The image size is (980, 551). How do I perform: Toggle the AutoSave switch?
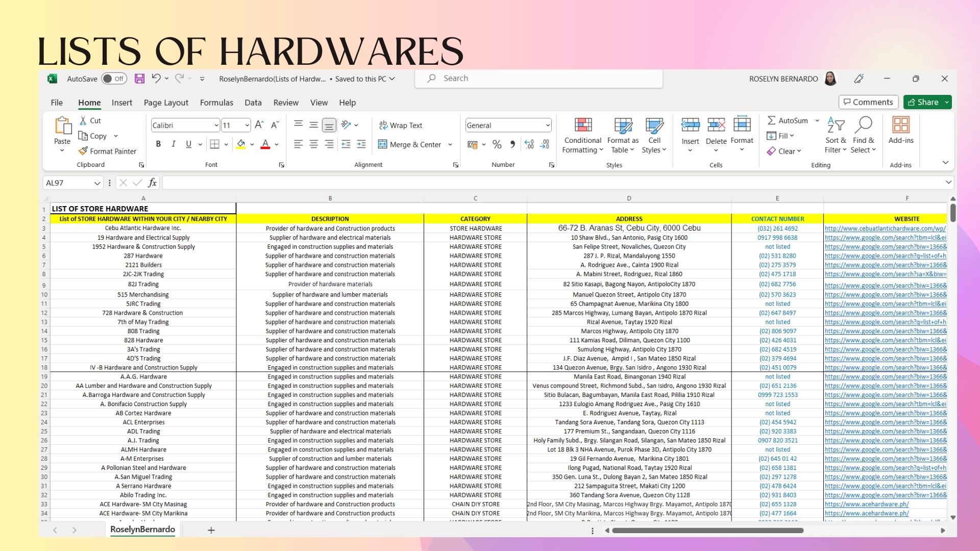tap(114, 79)
